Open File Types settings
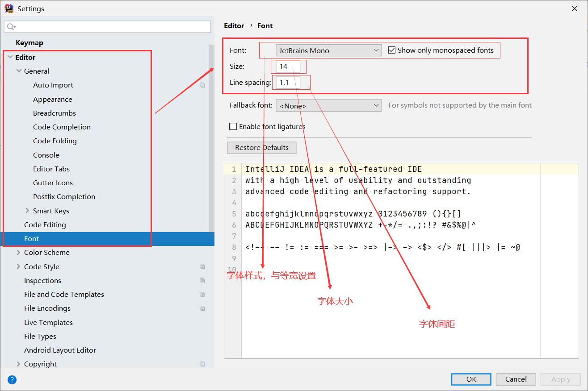The width and height of the screenshot is (588, 391). click(x=40, y=336)
